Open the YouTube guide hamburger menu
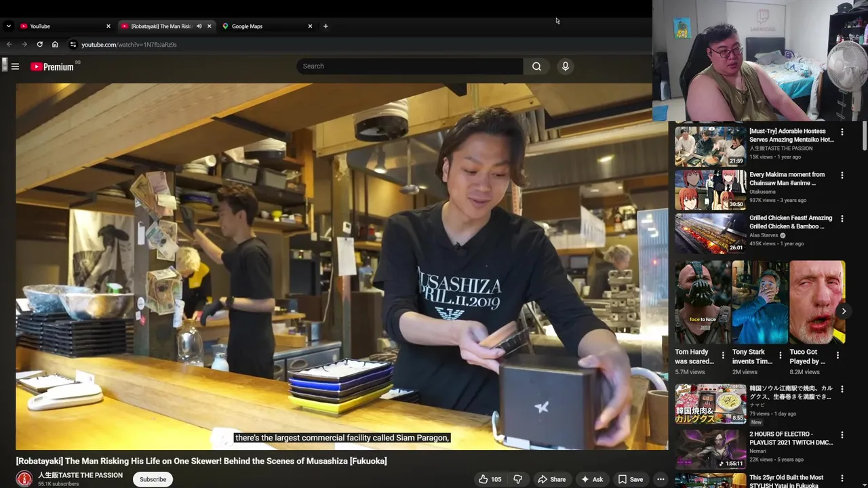The width and height of the screenshot is (868, 488). [x=15, y=66]
